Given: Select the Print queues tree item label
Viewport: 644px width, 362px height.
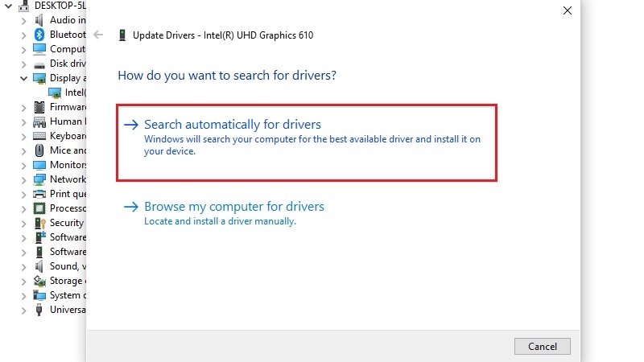Looking at the screenshot, I should [x=68, y=194].
